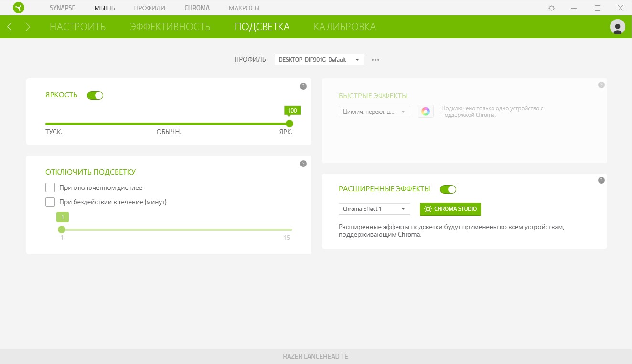The image size is (632, 364).
Task: Open the ПРОФИЛИ tab
Action: pyautogui.click(x=150, y=8)
